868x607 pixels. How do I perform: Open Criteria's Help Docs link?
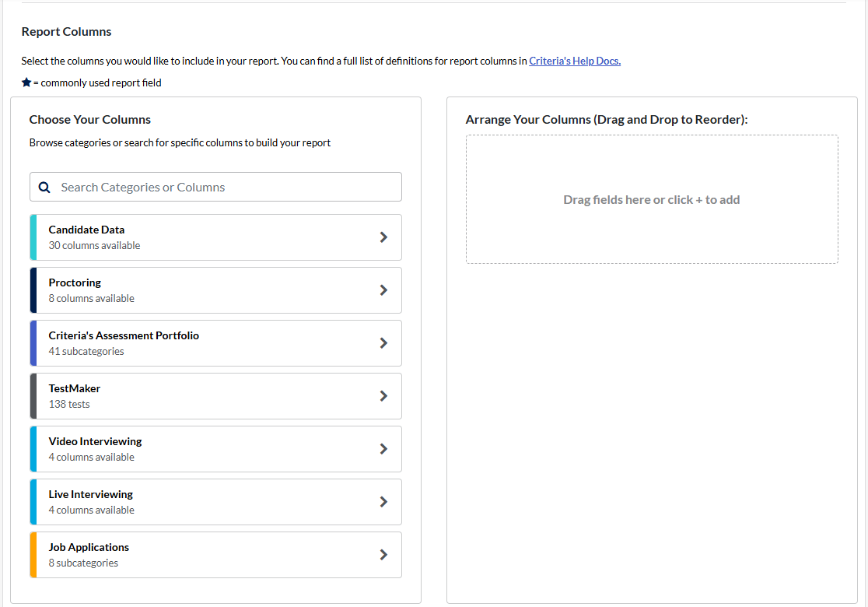575,61
